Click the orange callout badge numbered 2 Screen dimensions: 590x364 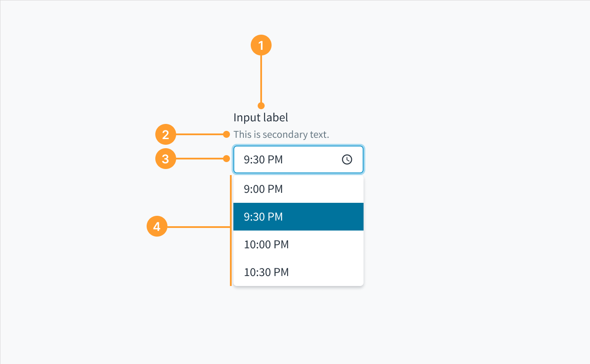tap(166, 134)
